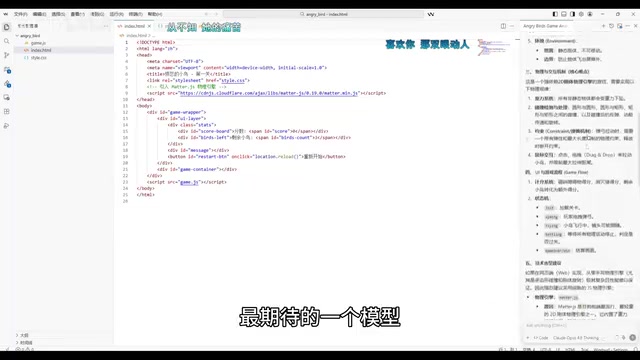Click the send button in chat input
The image size is (640, 360).
pos(632,337)
